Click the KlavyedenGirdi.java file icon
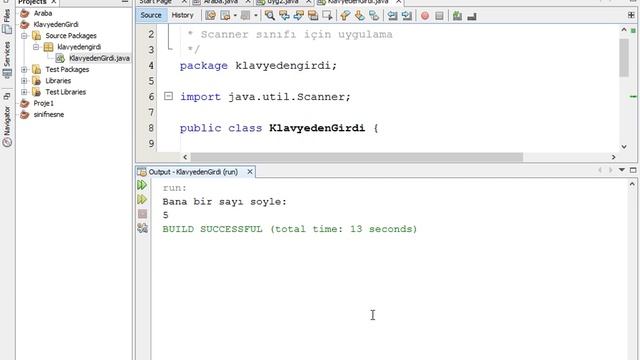640x360 pixels. 60,58
